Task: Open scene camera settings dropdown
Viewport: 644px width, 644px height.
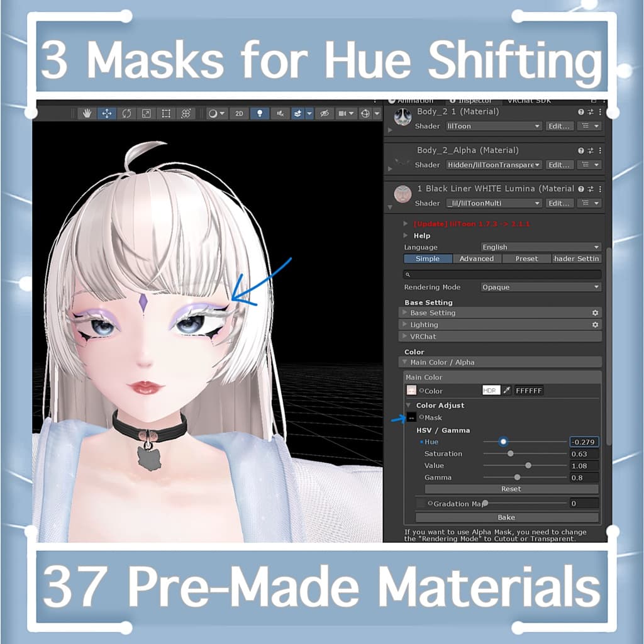Action: (x=346, y=114)
